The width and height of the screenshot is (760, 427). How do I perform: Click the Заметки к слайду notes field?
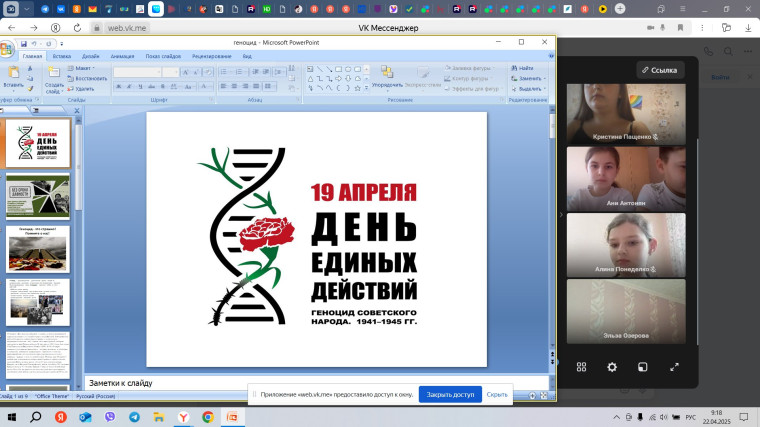(x=317, y=383)
